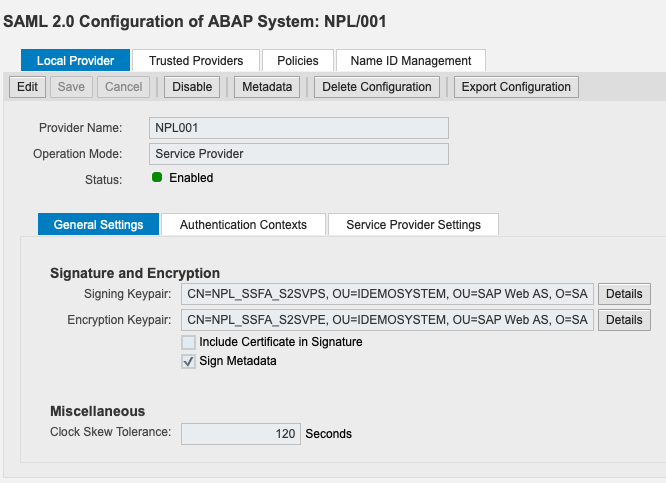Click the Clock Skew Tolerance field
Viewport: 666px width, 483px height.
click(241, 434)
